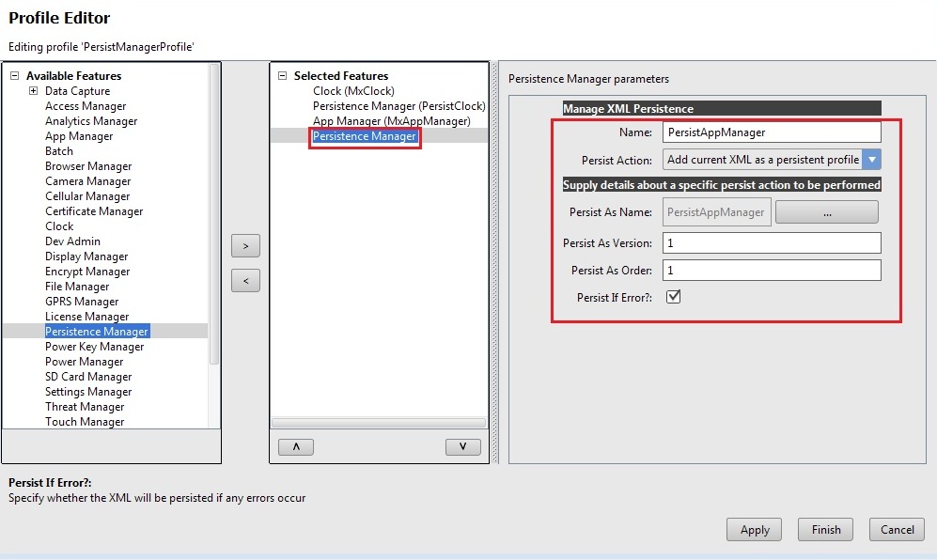Viewport: 937px width, 560px height.
Task: Click the Persist As Version field
Action: click(771, 243)
